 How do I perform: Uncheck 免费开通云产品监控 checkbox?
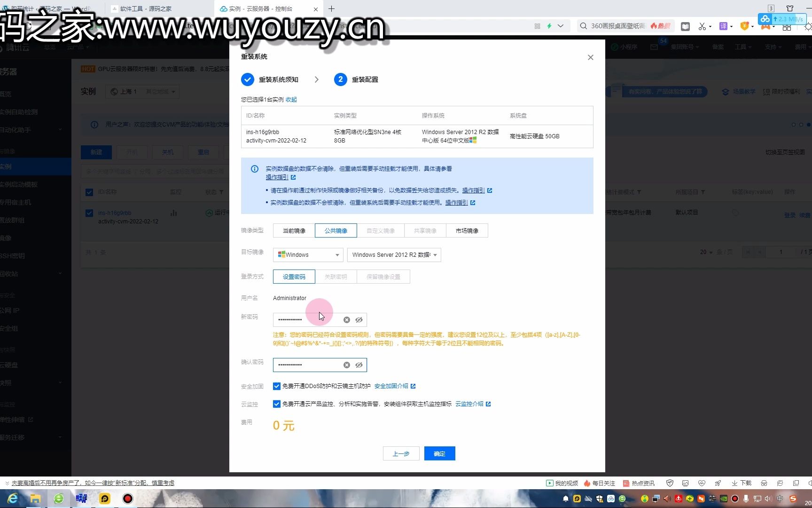(x=277, y=404)
